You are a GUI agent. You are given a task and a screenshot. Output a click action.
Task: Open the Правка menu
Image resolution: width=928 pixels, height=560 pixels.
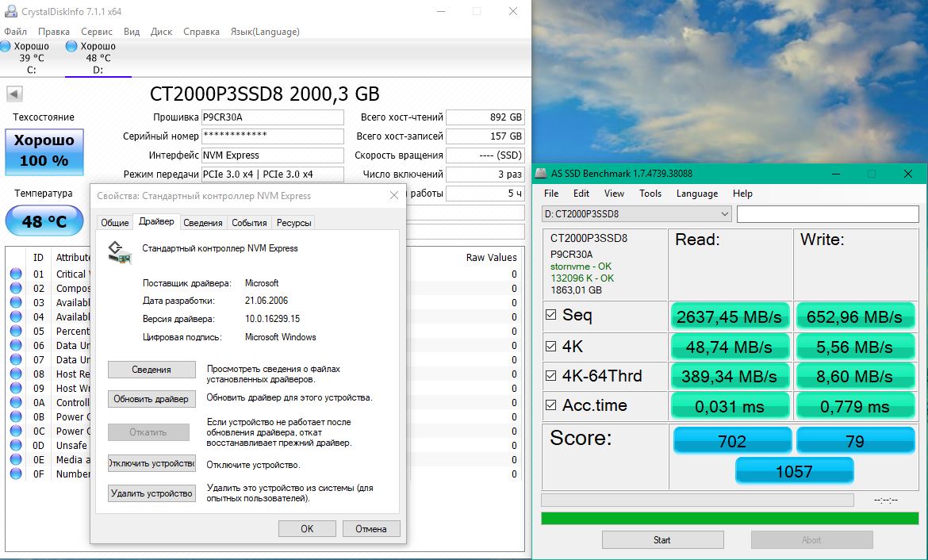[54, 32]
